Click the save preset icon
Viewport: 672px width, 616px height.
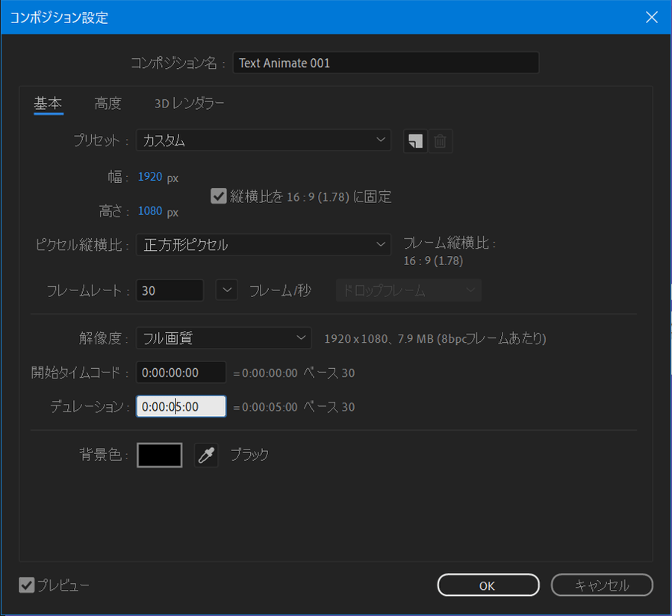pyautogui.click(x=415, y=141)
